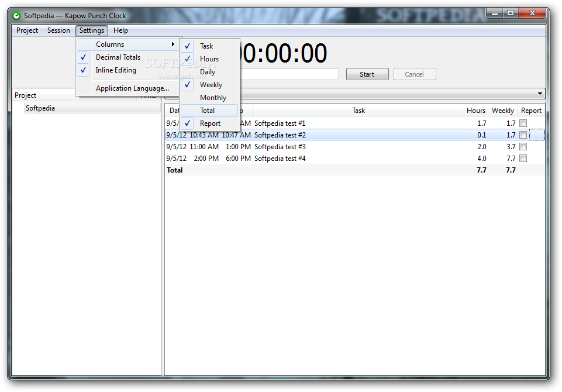
Task: Toggle Decimal Totals option
Action: tap(127, 57)
